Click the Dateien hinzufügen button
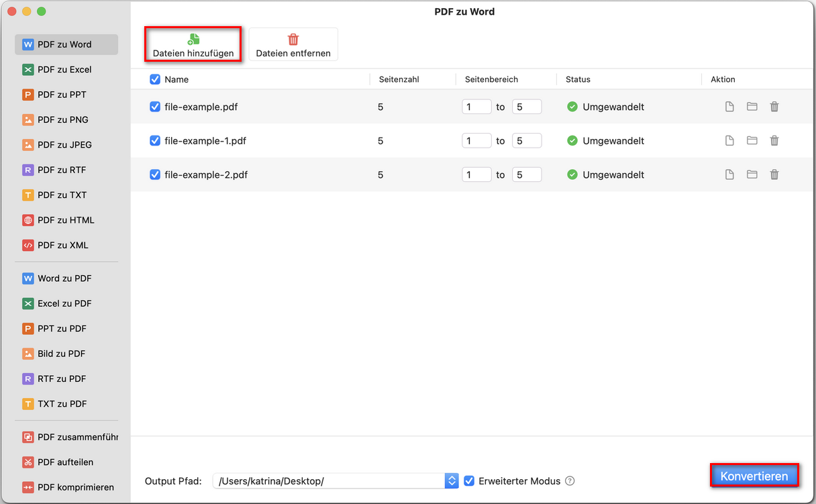The height and width of the screenshot is (504, 816). coord(193,45)
